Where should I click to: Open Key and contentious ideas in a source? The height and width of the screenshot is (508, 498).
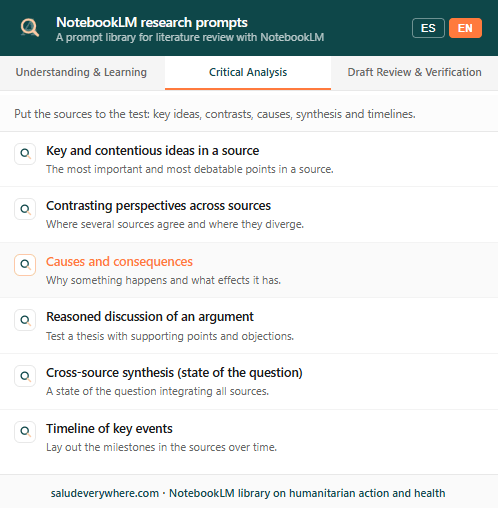click(249, 159)
